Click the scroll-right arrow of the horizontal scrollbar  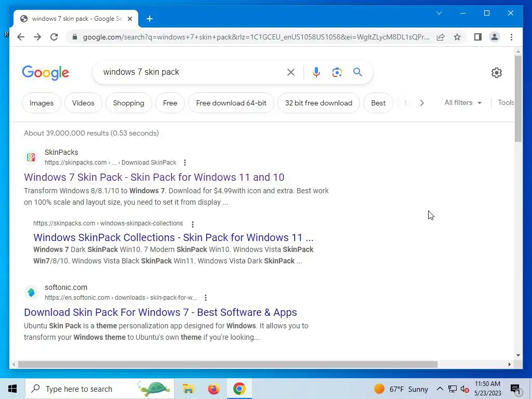pyautogui.click(x=509, y=364)
